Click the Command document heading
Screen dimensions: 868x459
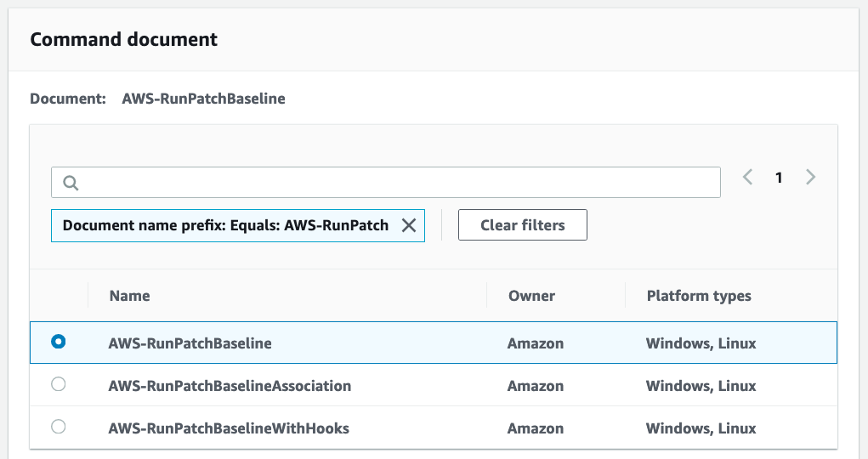coord(123,39)
